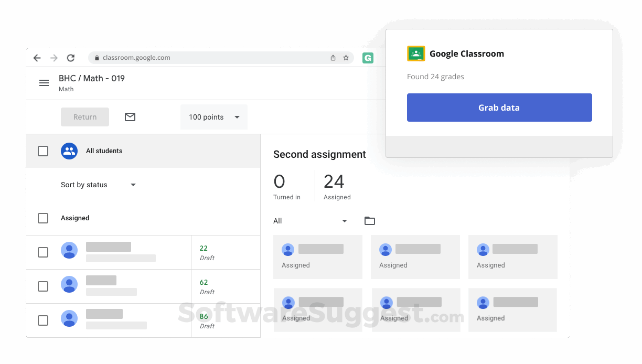
Task: Check the Assigned group checkbox
Action: [43, 218]
